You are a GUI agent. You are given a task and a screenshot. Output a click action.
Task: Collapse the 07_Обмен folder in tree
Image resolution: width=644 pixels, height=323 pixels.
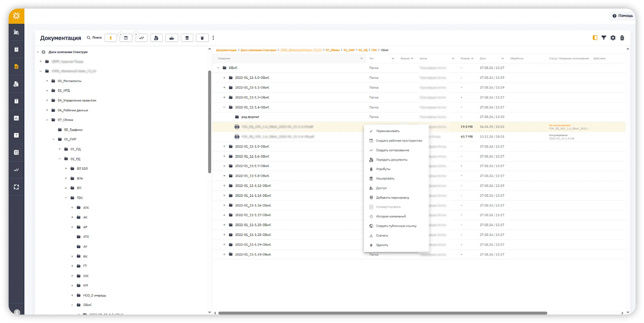pos(47,120)
